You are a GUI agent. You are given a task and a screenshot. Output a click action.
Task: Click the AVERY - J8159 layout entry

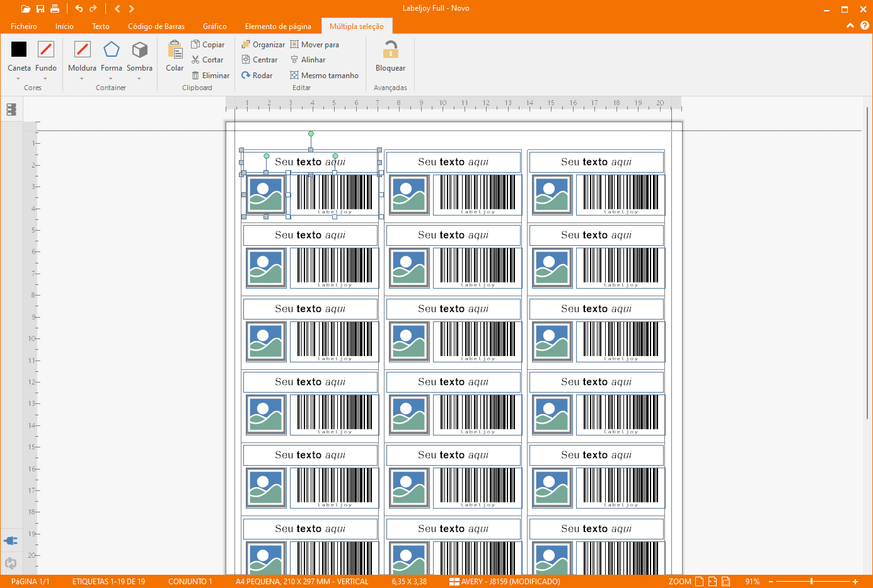tap(504, 582)
